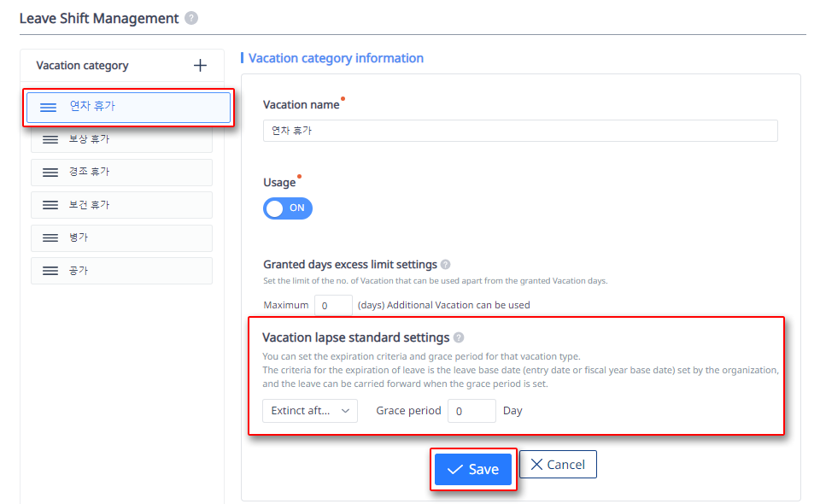Click drag handle of 공가 category
The height and width of the screenshot is (504, 820).
(50, 271)
